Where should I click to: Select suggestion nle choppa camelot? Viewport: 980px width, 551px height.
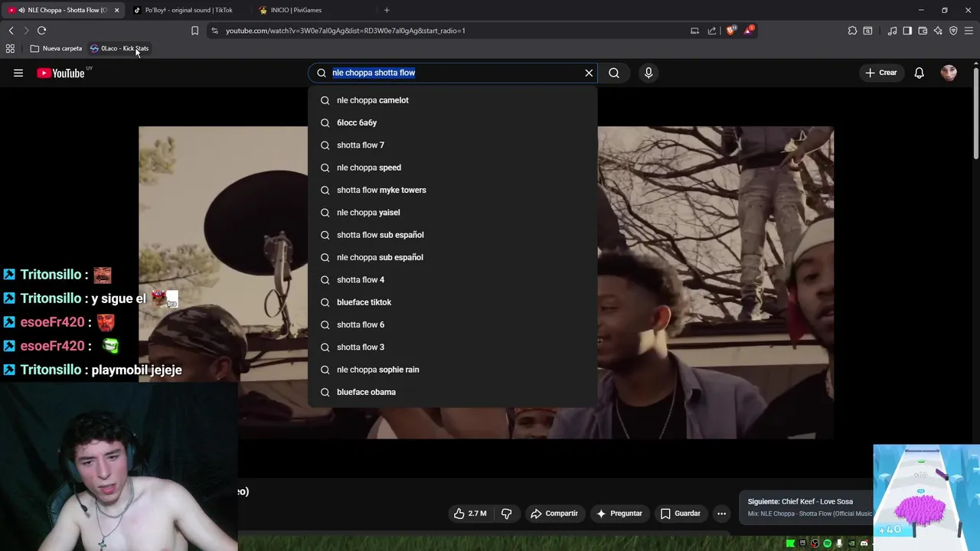452,100
